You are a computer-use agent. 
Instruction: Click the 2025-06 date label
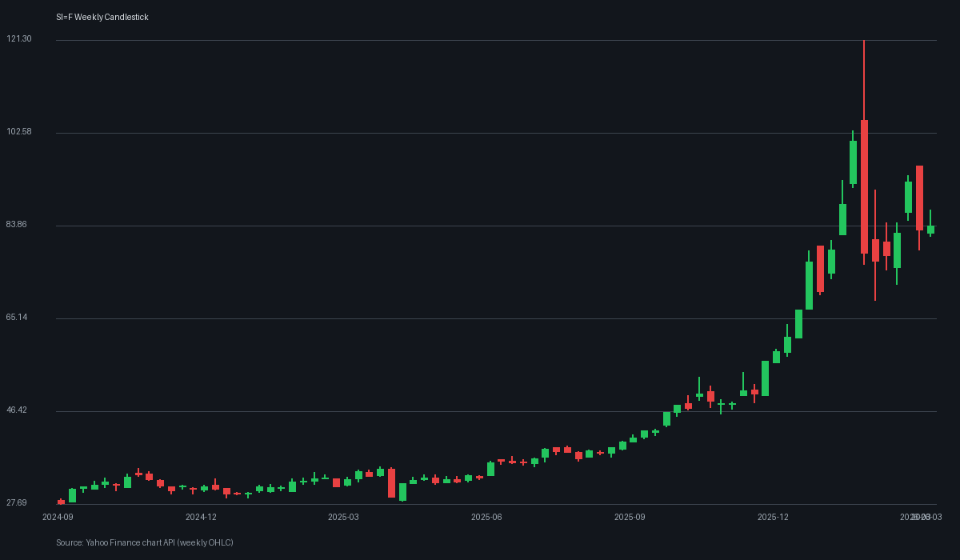pos(486,518)
